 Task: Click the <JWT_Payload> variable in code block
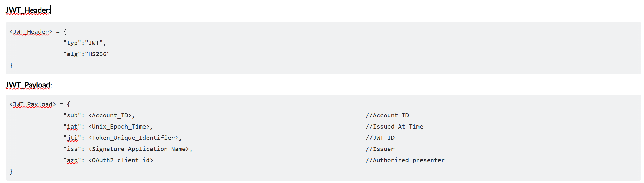32,104
